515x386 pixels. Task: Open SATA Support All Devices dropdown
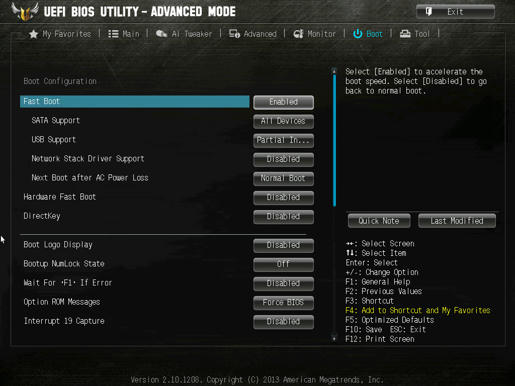tap(283, 121)
